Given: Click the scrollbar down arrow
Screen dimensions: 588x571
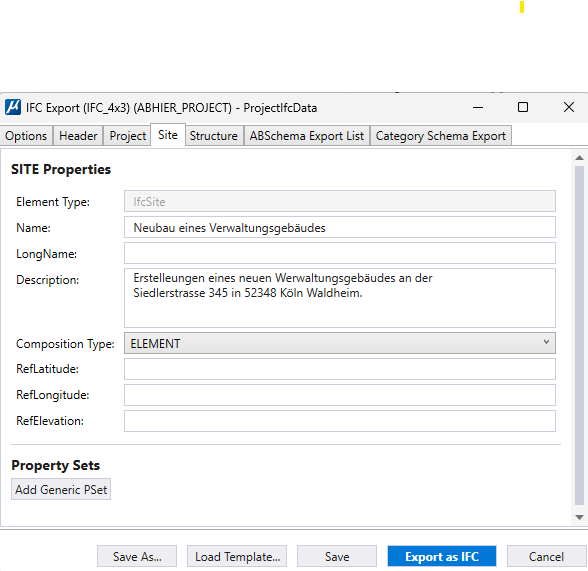Looking at the screenshot, I should (x=579, y=517).
